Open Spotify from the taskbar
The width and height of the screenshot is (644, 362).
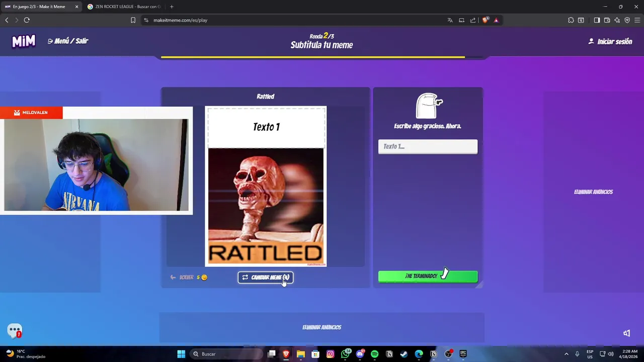tap(374, 354)
